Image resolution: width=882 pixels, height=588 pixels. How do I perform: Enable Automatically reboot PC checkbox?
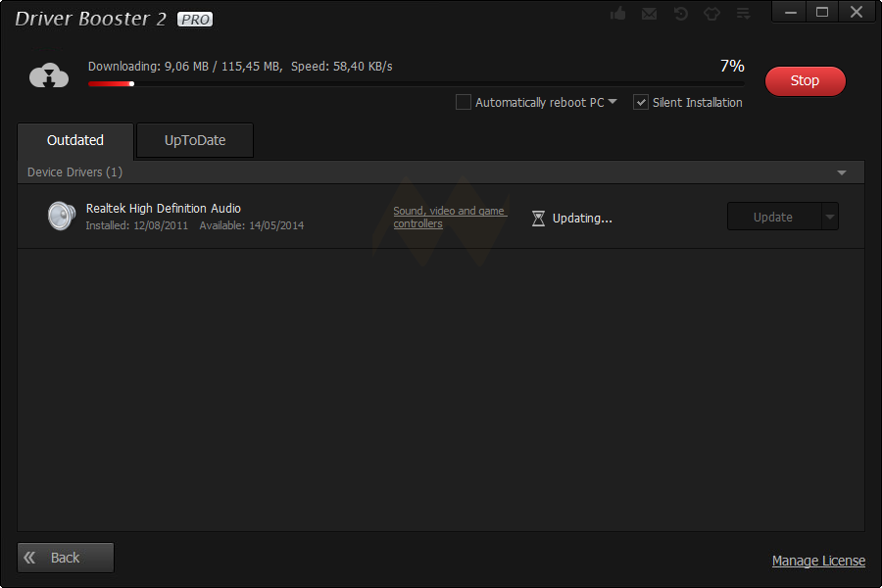(x=463, y=102)
